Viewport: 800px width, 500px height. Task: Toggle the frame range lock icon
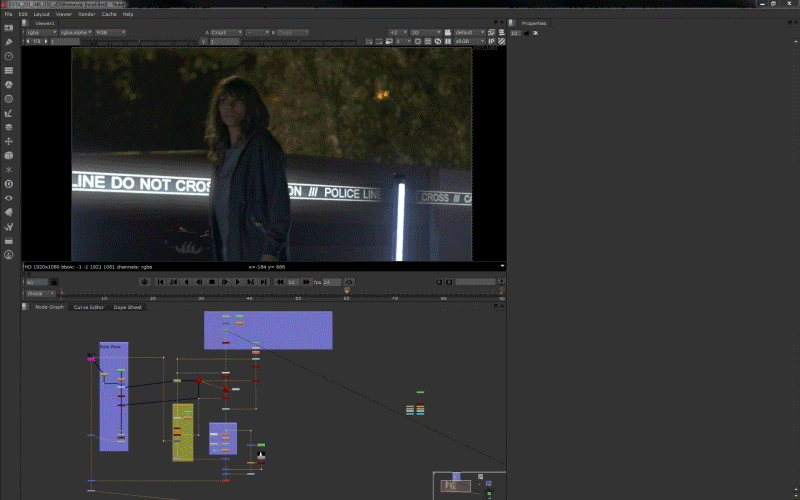click(55, 282)
